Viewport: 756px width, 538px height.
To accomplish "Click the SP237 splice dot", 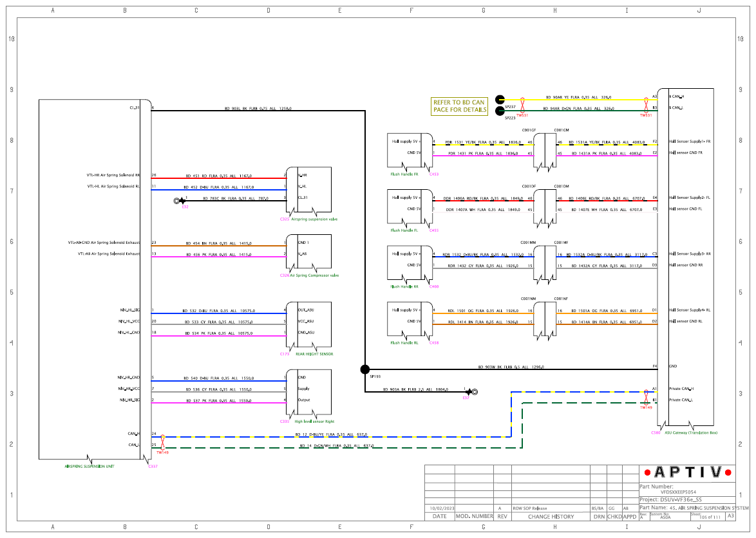I will click(500, 100).
